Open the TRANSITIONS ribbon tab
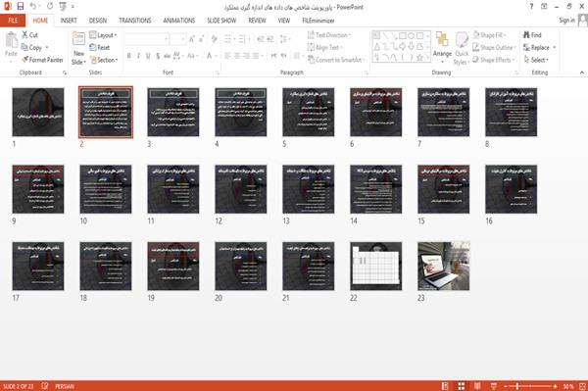 (135, 21)
